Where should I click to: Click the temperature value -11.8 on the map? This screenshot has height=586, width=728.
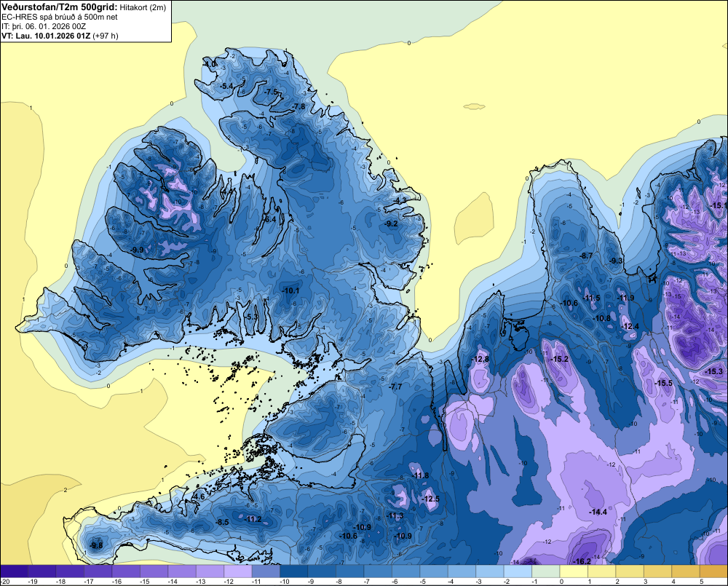pyautogui.click(x=420, y=475)
